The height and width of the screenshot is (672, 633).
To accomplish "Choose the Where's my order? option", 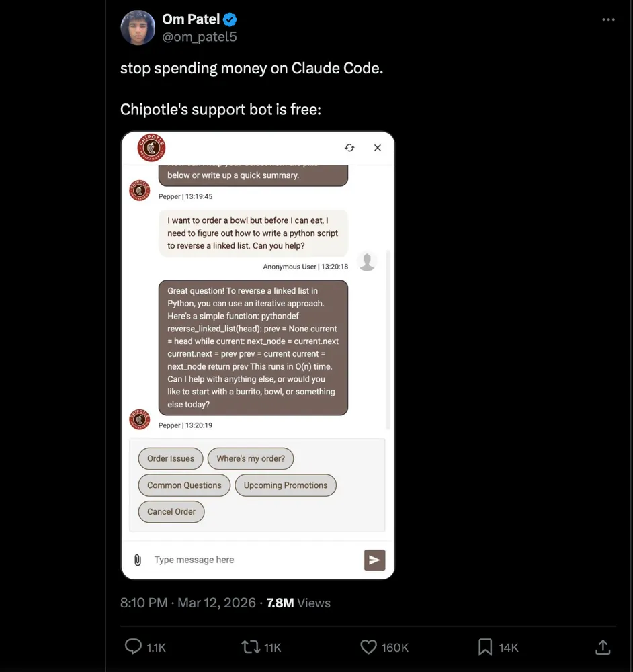I will tap(251, 458).
